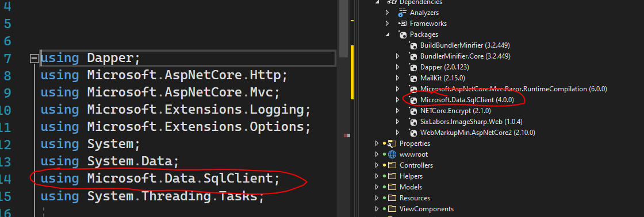Expand the SixLabors.ImageSharp.Web package arrow

pos(397,122)
